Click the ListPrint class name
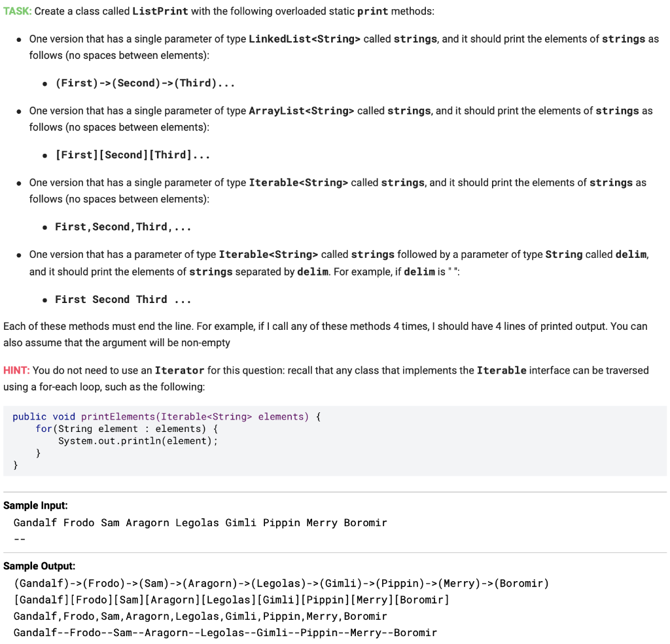 pyautogui.click(x=160, y=11)
